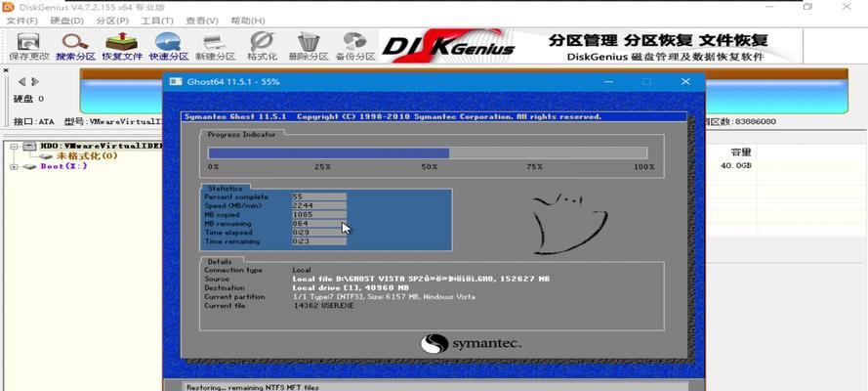
Task: Minimize the Ghost64 window
Action: coord(609,82)
